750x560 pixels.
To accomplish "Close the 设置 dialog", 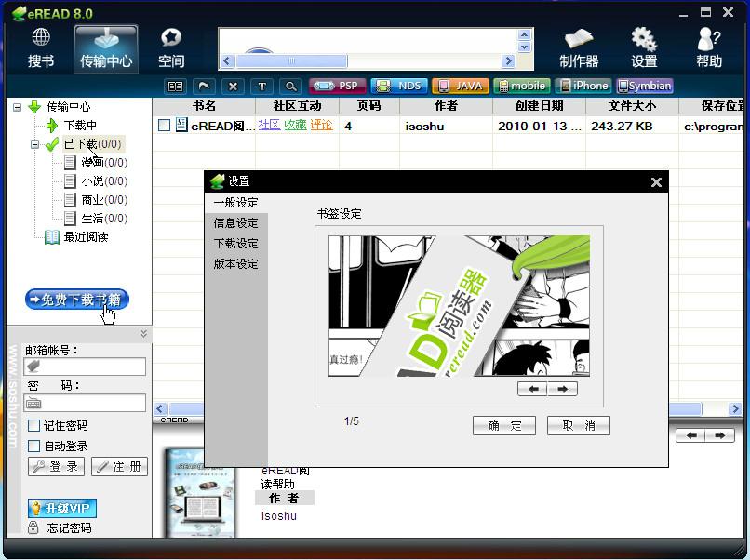I will pyautogui.click(x=656, y=182).
